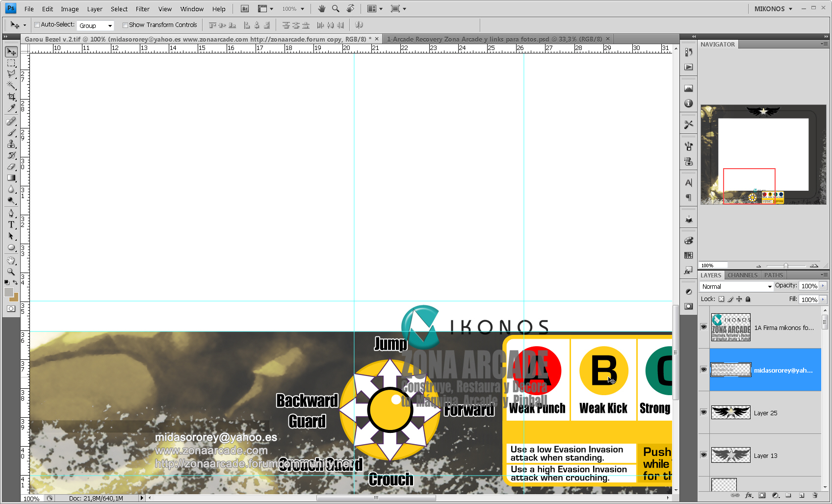Toggle Lock image pixels

pyautogui.click(x=730, y=299)
